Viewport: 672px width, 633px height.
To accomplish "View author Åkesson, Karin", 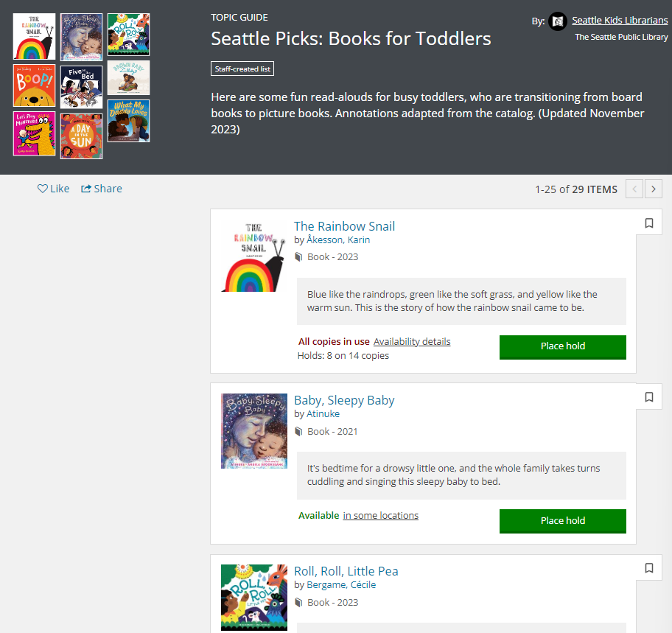I will tap(338, 239).
